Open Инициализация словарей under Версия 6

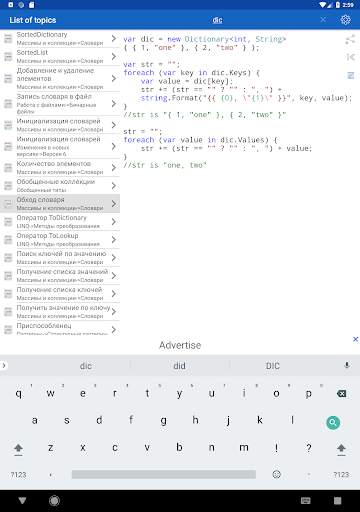click(x=60, y=146)
